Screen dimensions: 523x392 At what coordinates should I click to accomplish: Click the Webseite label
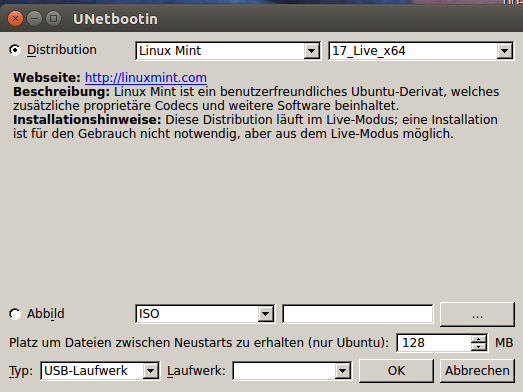47,77
